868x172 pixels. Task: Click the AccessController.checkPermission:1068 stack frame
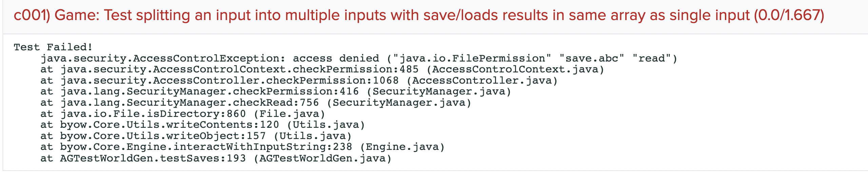tap(229, 81)
